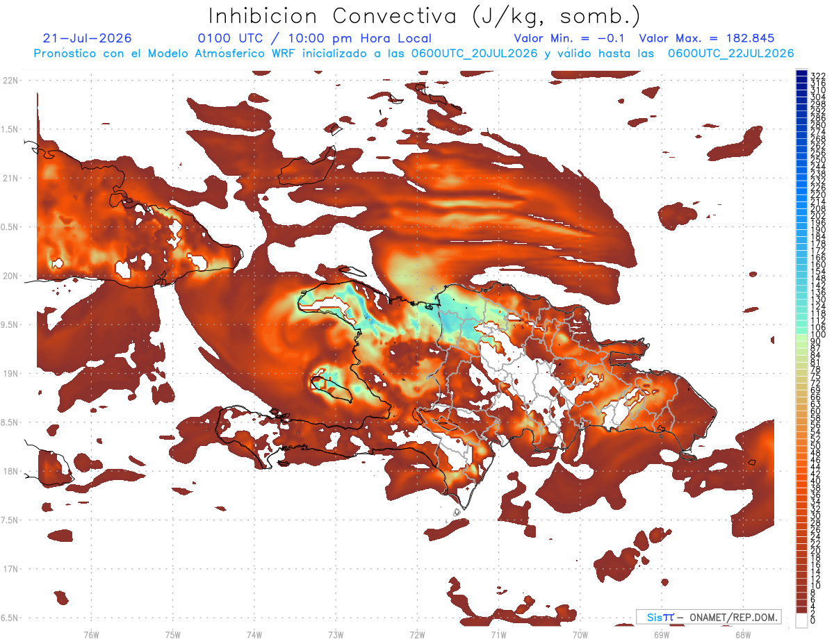Click the title "Inhibicion Convectiva (J/kg, somb.)"
Viewport: 834px width, 644px height.
(424, 16)
